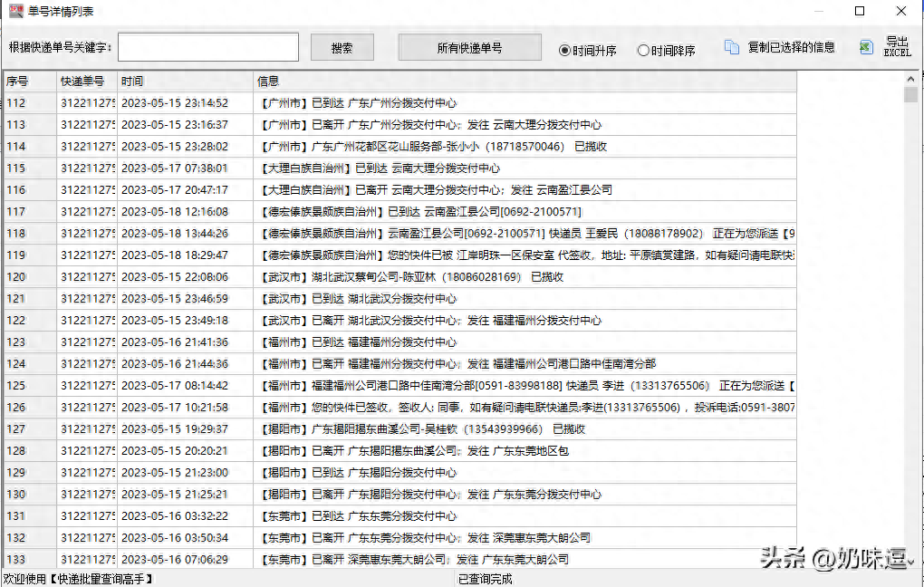Click scrollbar up arrow

910,79
